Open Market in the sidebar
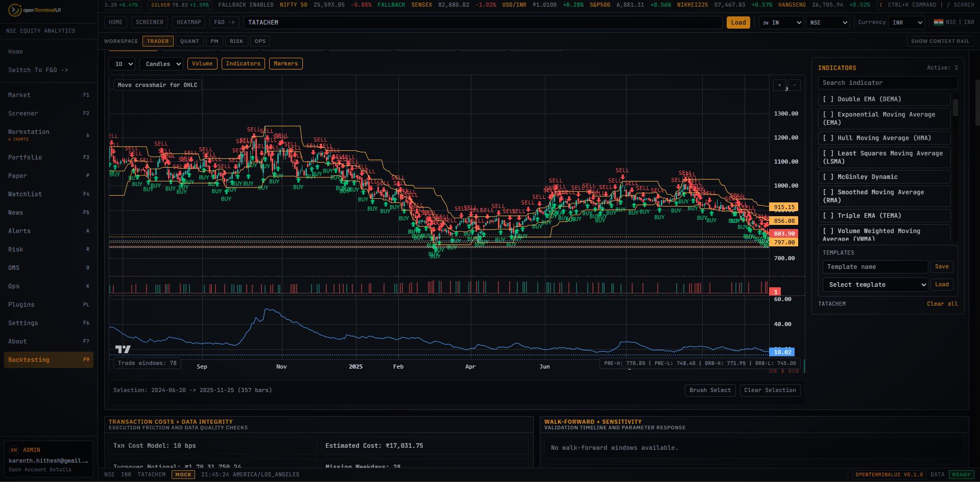This screenshot has height=482, width=980. [49, 95]
